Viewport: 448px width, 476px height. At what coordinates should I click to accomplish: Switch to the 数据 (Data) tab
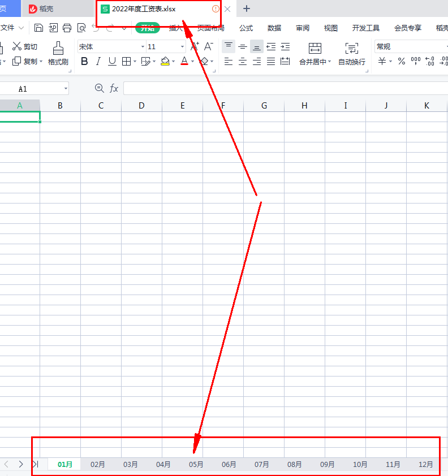click(x=274, y=28)
